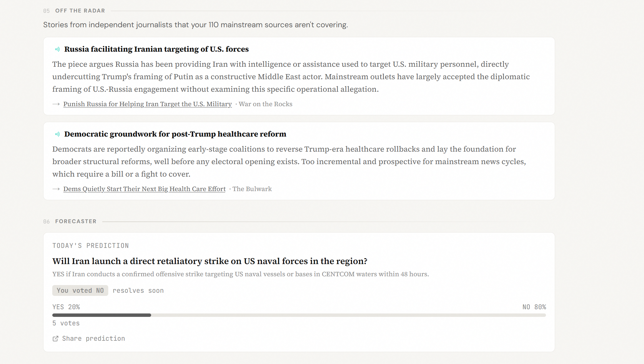This screenshot has height=364, width=644.
Task: Click the Iran retaliatory strike prediction question
Action: pos(210,261)
